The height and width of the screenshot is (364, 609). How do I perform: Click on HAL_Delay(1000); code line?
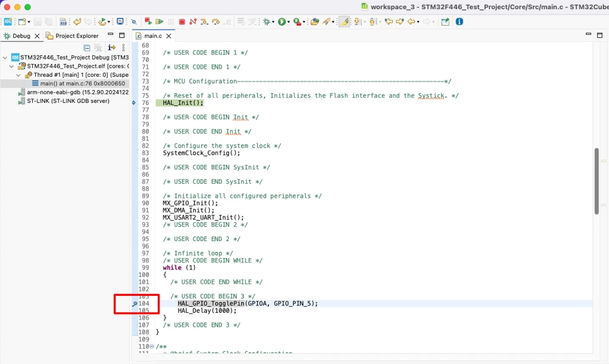tap(207, 310)
